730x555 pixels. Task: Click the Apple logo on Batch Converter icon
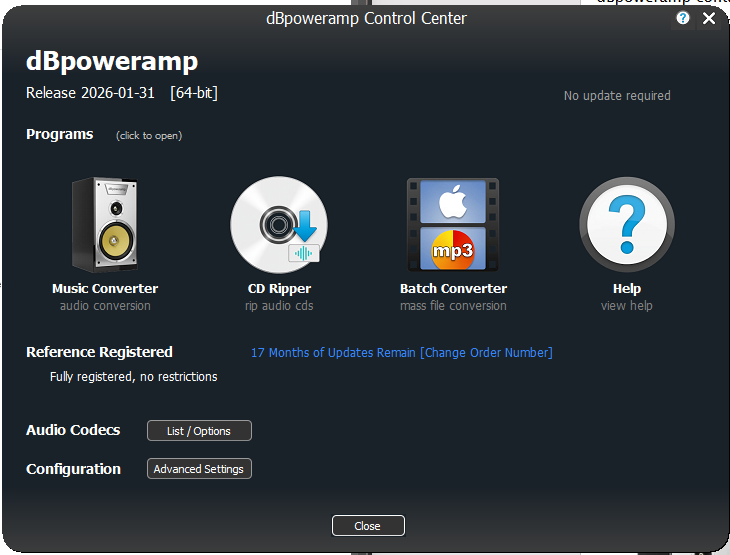[x=453, y=202]
